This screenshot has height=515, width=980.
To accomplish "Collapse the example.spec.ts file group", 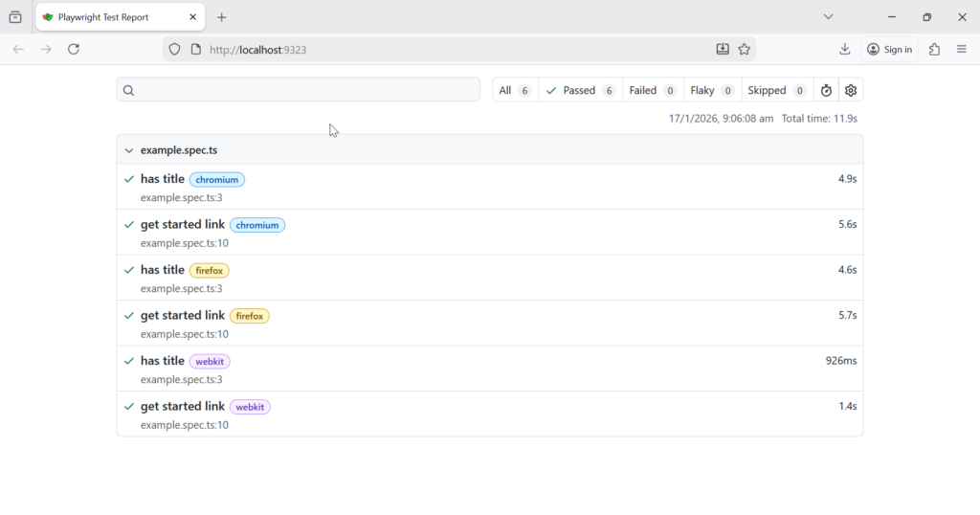I will [x=129, y=150].
